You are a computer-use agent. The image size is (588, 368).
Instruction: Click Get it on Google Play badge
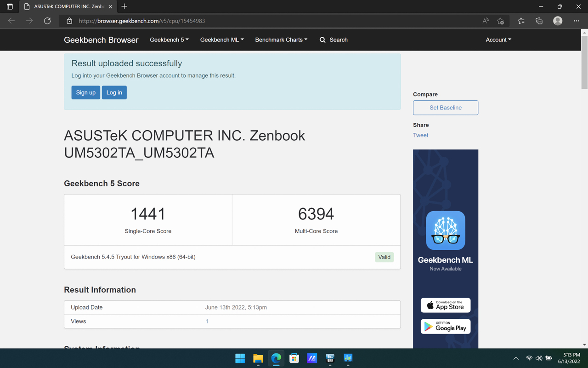[446, 326]
